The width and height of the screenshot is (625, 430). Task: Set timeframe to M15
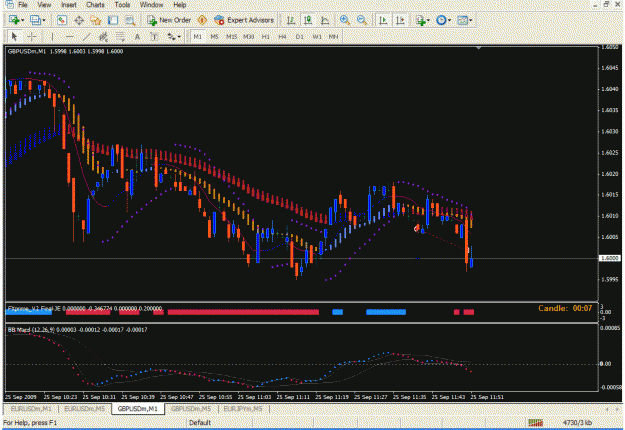(x=231, y=37)
